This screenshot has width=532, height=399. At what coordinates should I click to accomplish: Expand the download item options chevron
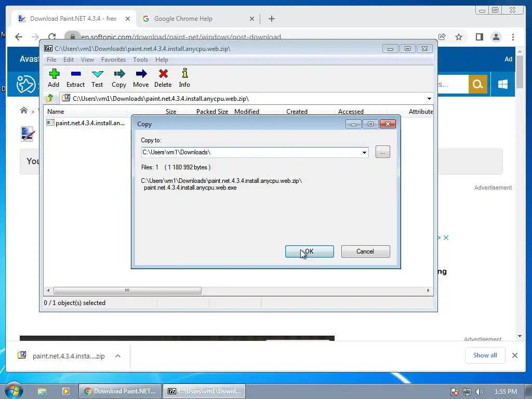(118, 356)
